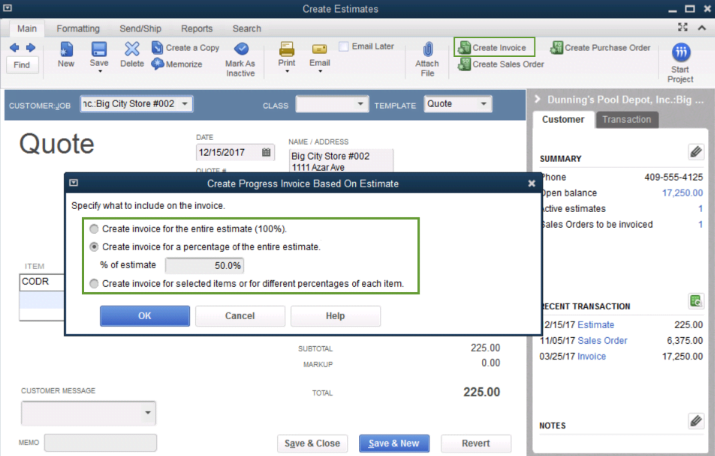Click the Print icon
This screenshot has width=715, height=456.
[287, 49]
